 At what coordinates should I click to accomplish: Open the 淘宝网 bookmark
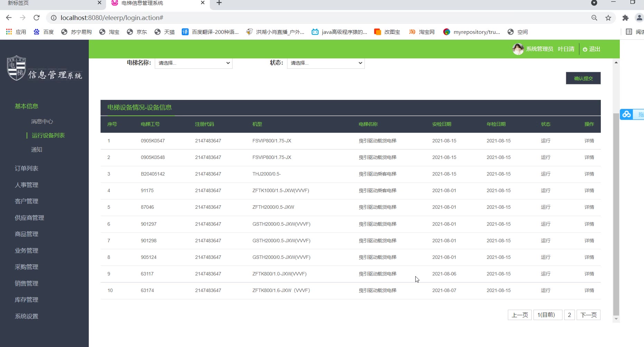tap(422, 32)
